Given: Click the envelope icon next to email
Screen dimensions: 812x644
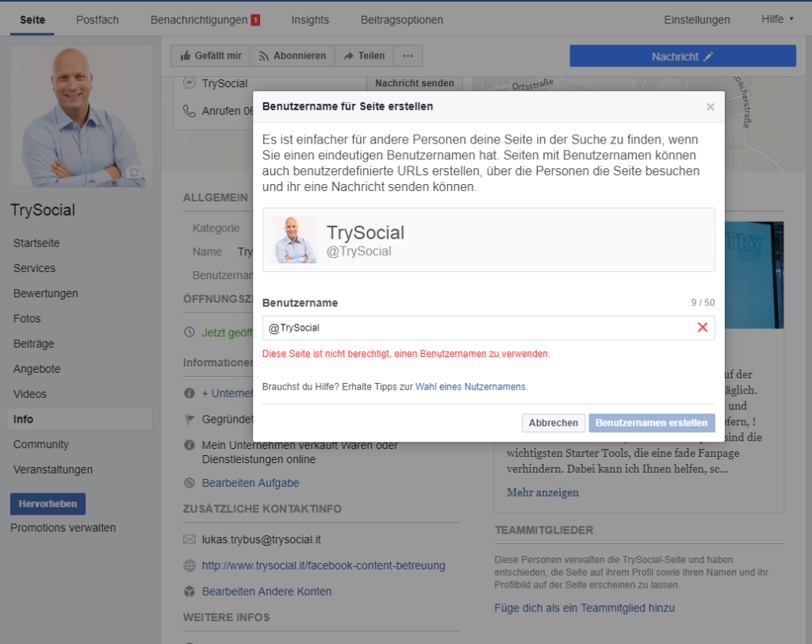Looking at the screenshot, I should coord(190,540).
